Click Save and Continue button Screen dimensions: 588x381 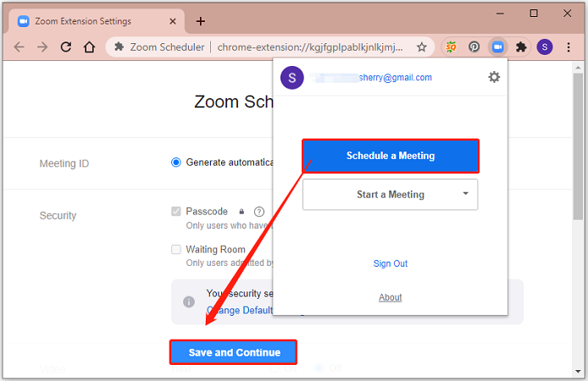(x=233, y=352)
